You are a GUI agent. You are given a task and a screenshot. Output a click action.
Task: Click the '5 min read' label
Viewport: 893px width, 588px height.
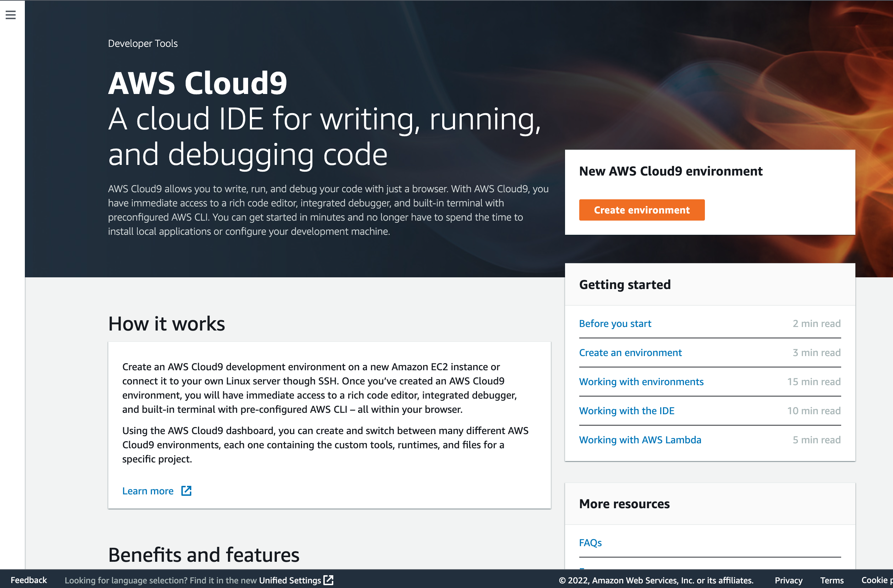[x=816, y=439]
